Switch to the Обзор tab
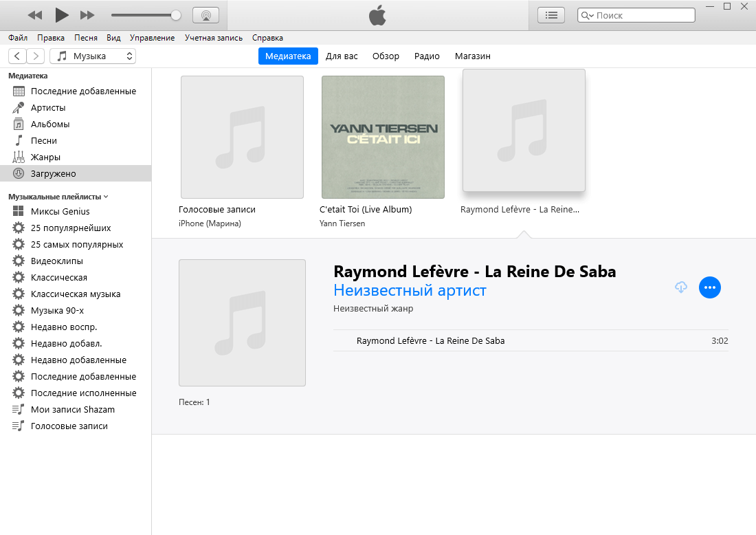This screenshot has width=756, height=535. [386, 56]
